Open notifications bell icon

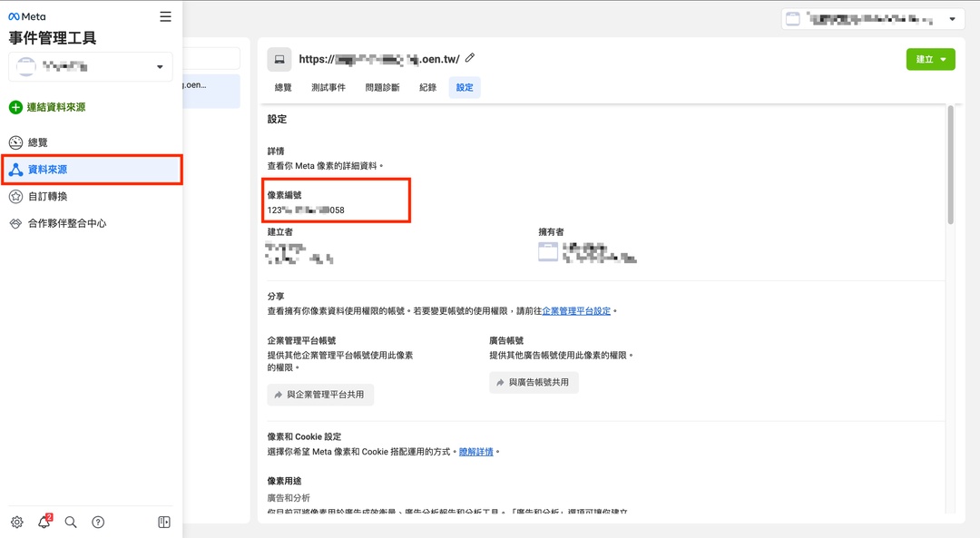pyautogui.click(x=44, y=522)
